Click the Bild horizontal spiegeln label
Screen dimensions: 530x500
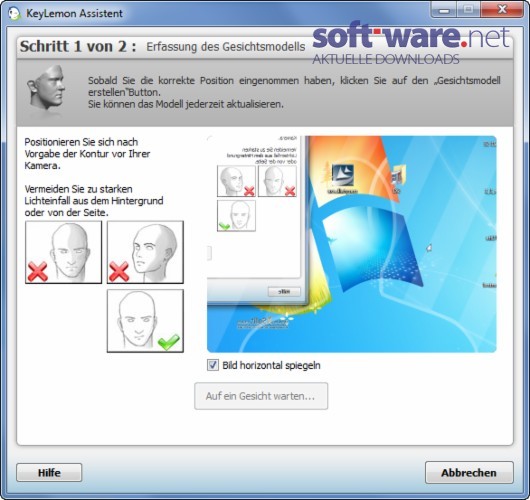(x=271, y=365)
